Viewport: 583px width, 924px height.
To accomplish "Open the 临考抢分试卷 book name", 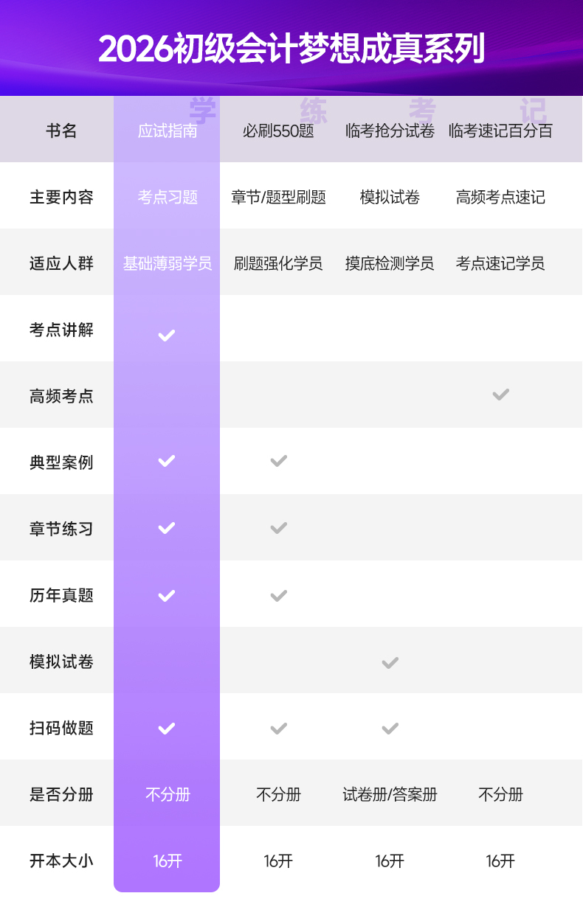I will 390,131.
